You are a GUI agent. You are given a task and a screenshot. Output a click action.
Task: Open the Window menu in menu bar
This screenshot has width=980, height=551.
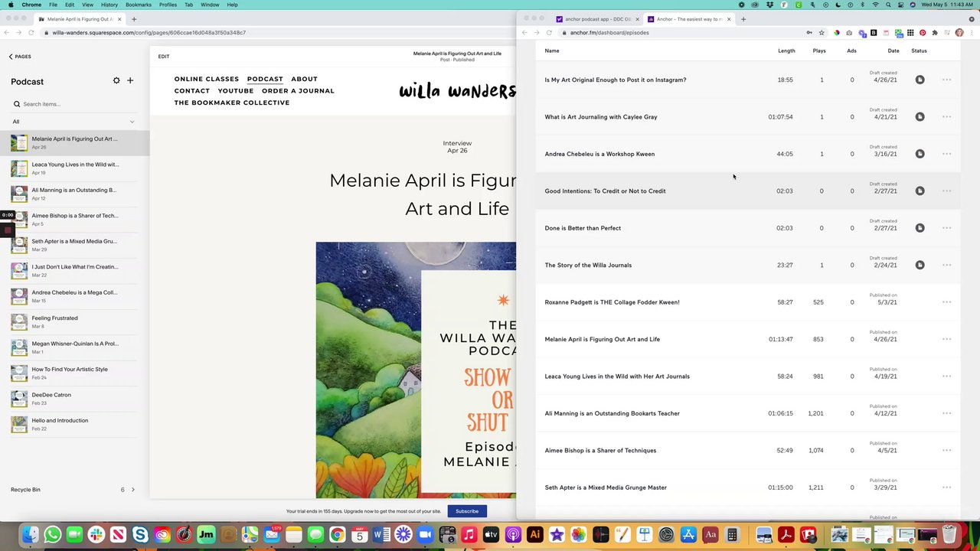[x=209, y=5]
